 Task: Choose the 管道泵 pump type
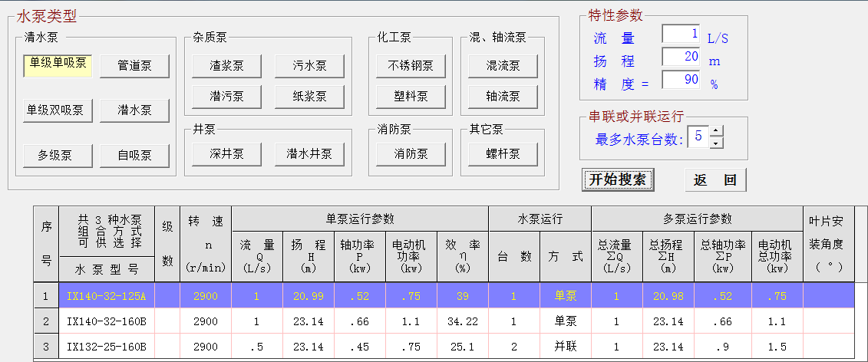(134, 67)
